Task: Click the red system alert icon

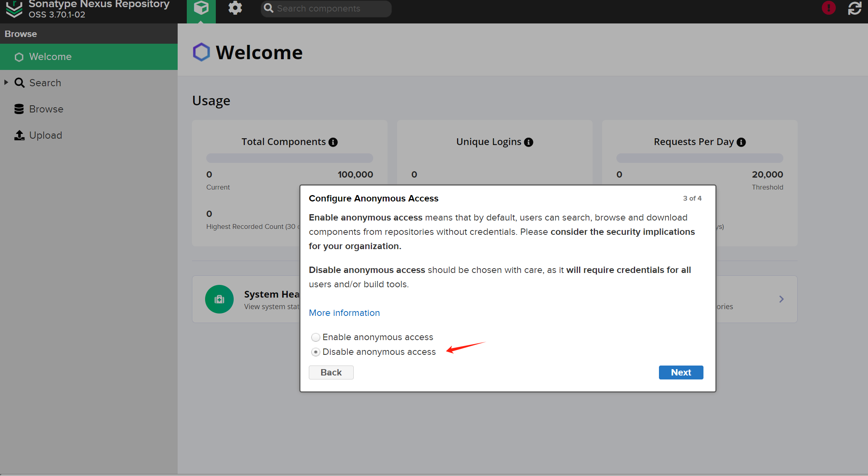Action: click(x=829, y=8)
